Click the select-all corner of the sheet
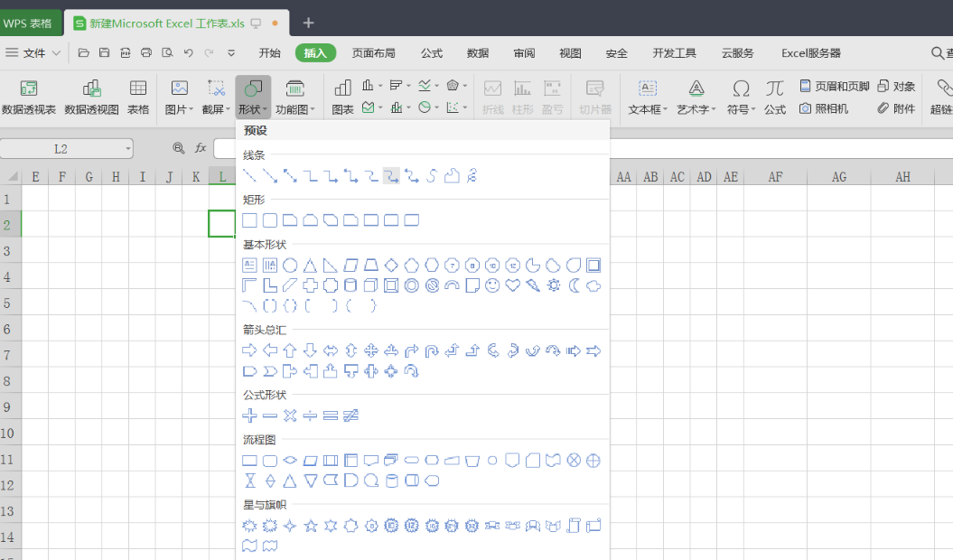Image resolution: width=953 pixels, height=560 pixels. [x=12, y=176]
